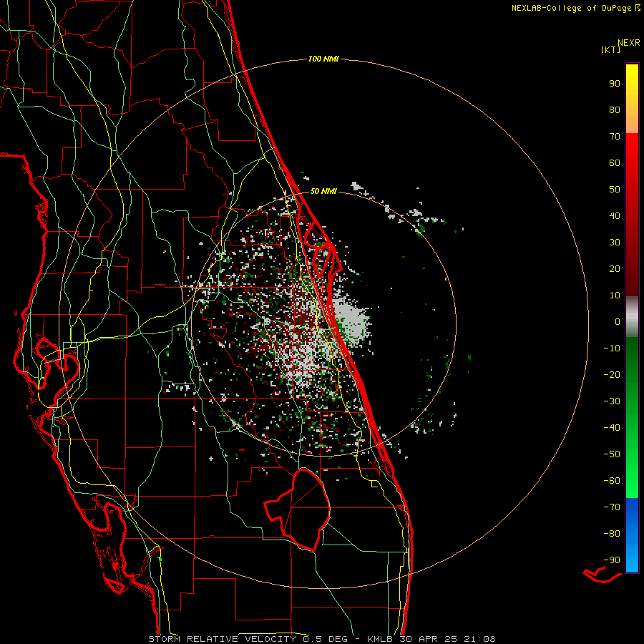Click the STORM RELATIVE VELOCITY caption text
The width and height of the screenshot is (644, 644).
tap(222, 639)
